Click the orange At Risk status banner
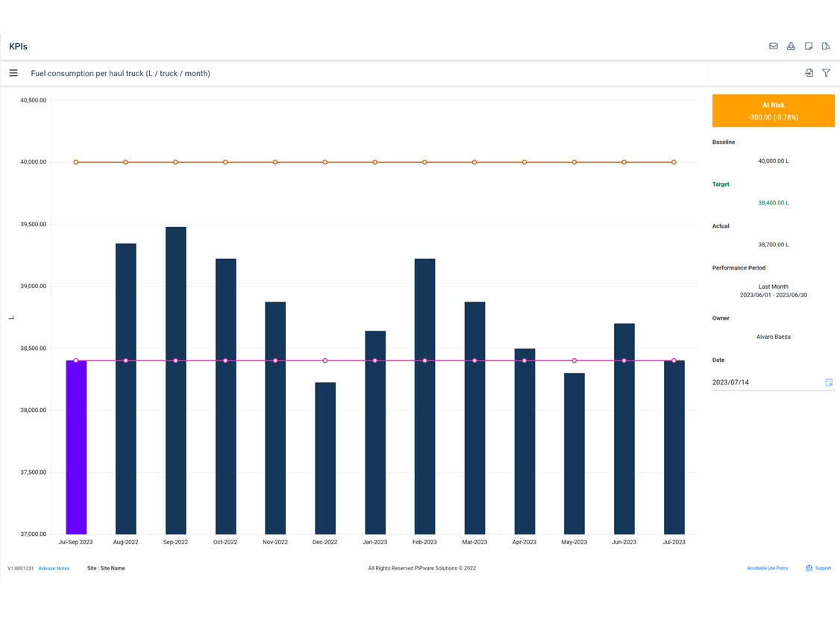The height and width of the screenshot is (630, 840). [773, 110]
